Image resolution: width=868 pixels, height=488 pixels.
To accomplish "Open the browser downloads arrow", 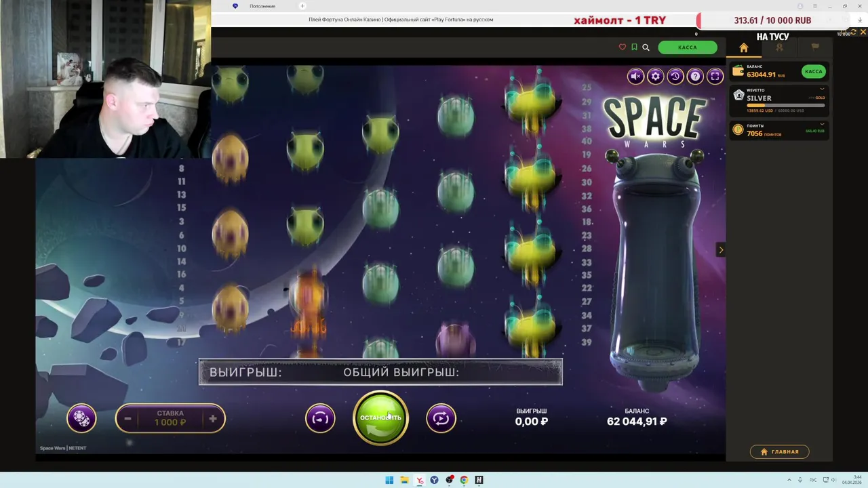I will (x=860, y=20).
